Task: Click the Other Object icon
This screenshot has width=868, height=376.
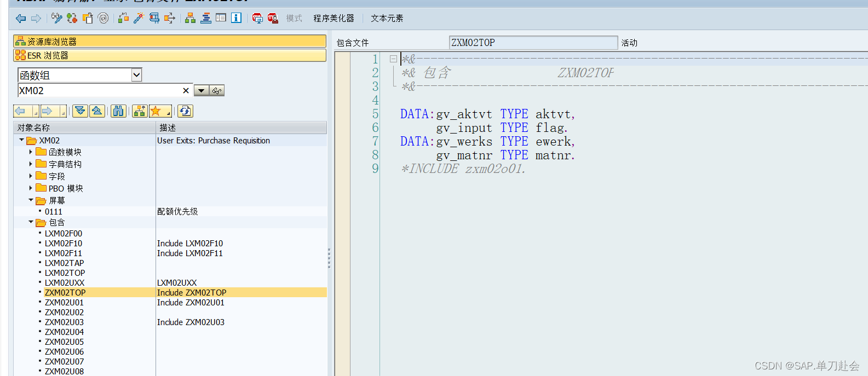Action: [x=88, y=18]
